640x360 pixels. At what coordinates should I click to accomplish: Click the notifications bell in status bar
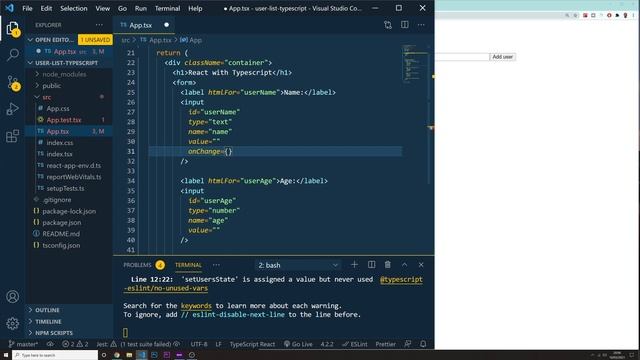click(423, 344)
